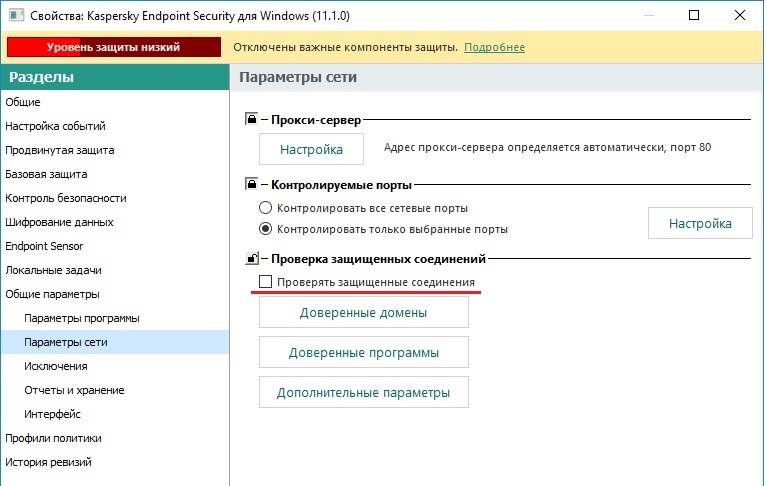The width and height of the screenshot is (767, 486).
Task: Click the proxy server Настройка button
Action: (311, 149)
